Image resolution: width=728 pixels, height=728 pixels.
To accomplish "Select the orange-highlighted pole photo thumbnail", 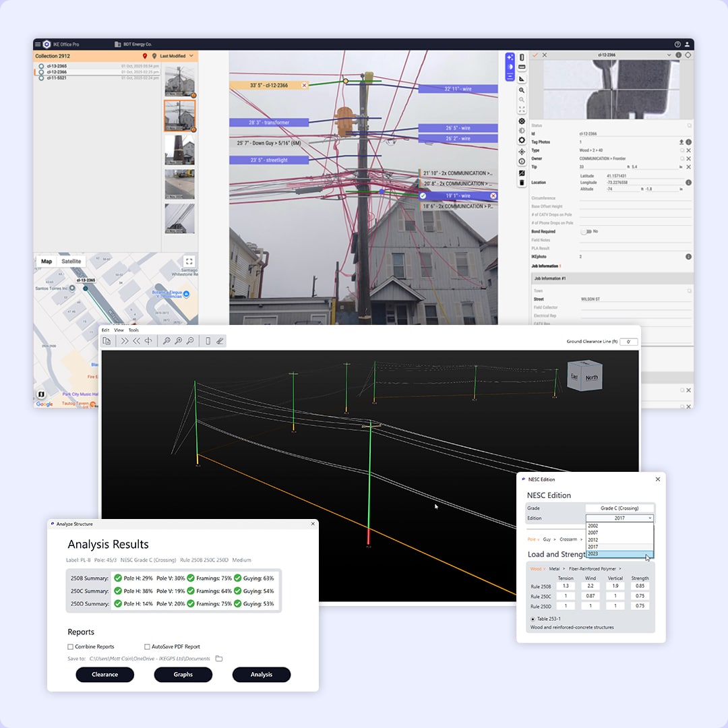I will 180,116.
